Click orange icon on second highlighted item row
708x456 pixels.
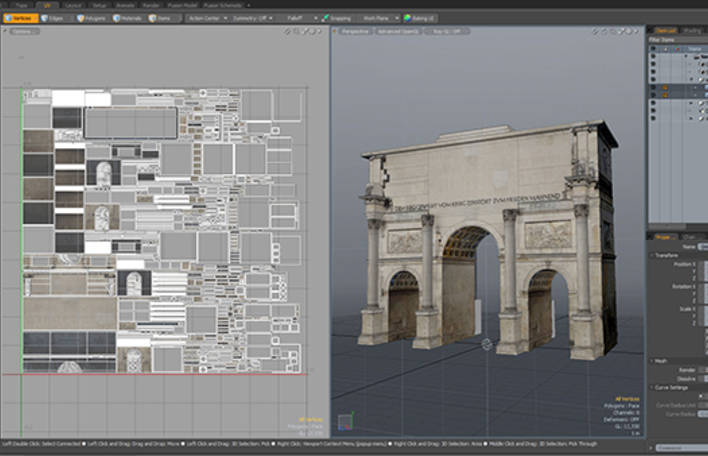point(665,95)
